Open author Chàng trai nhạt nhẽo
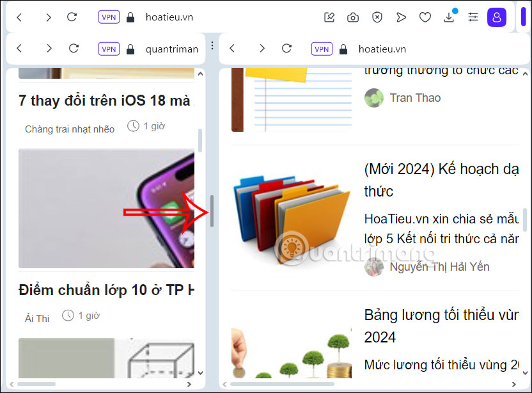Screen dimensions: 532x393 pyautogui.click(x=70, y=129)
